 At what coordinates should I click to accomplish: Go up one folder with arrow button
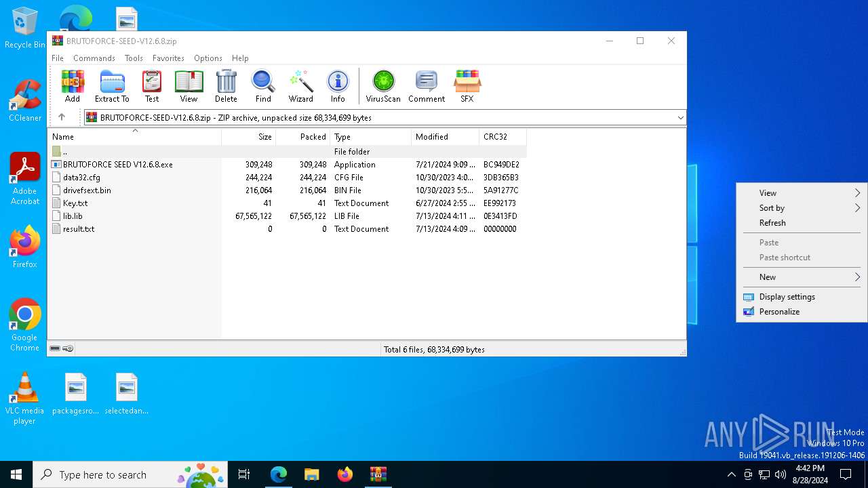pyautogui.click(x=62, y=117)
